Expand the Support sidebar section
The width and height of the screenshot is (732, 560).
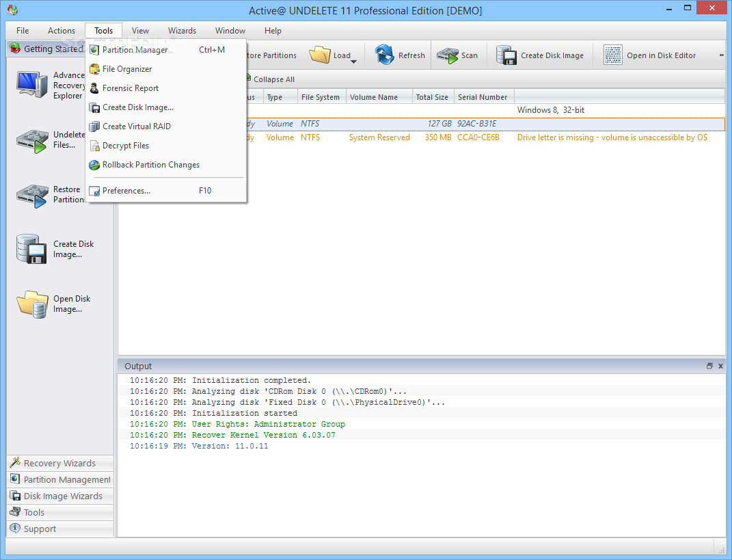[60, 529]
